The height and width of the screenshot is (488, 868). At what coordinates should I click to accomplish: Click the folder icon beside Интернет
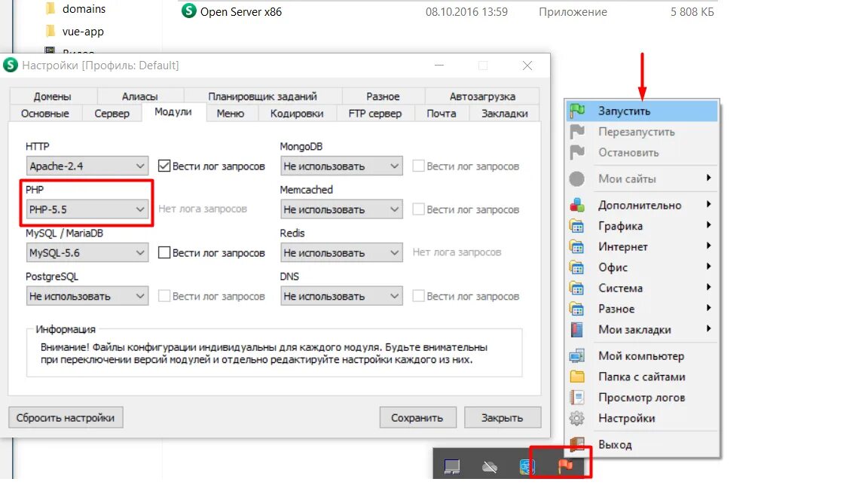[577, 247]
